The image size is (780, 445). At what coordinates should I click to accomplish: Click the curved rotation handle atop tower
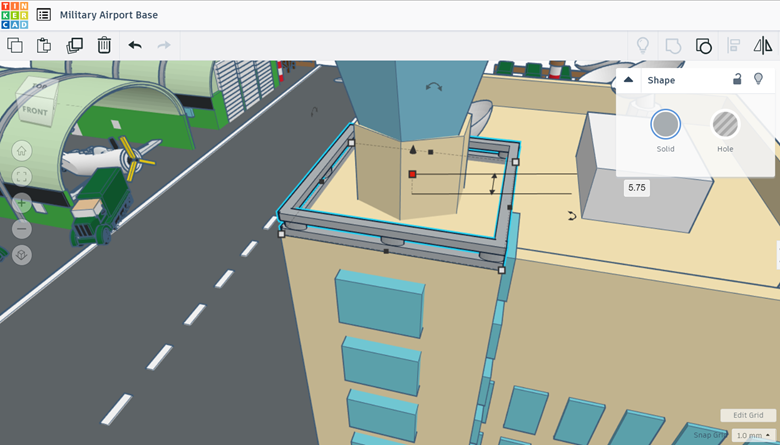point(434,87)
